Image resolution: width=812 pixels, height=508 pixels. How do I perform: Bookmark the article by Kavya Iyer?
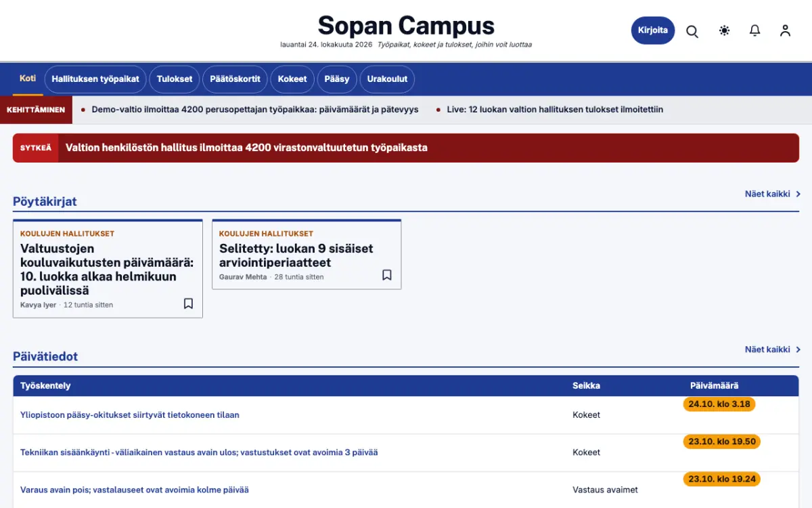(x=189, y=303)
